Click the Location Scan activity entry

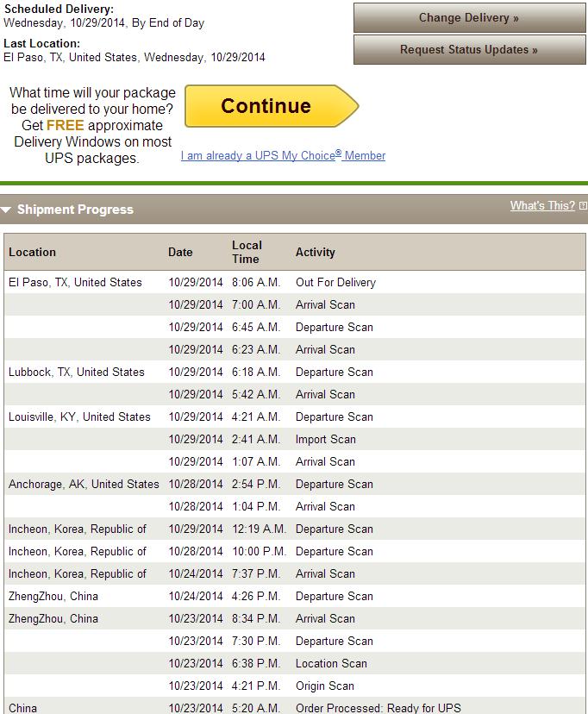pyautogui.click(x=331, y=663)
